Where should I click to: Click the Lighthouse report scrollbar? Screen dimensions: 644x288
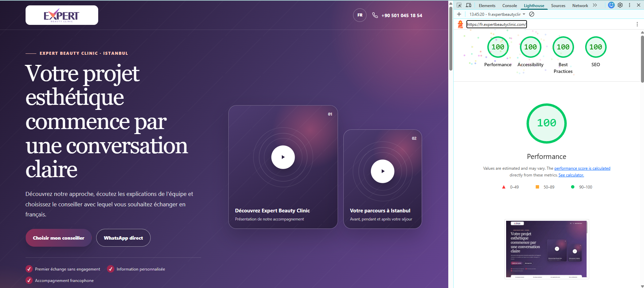click(642, 59)
